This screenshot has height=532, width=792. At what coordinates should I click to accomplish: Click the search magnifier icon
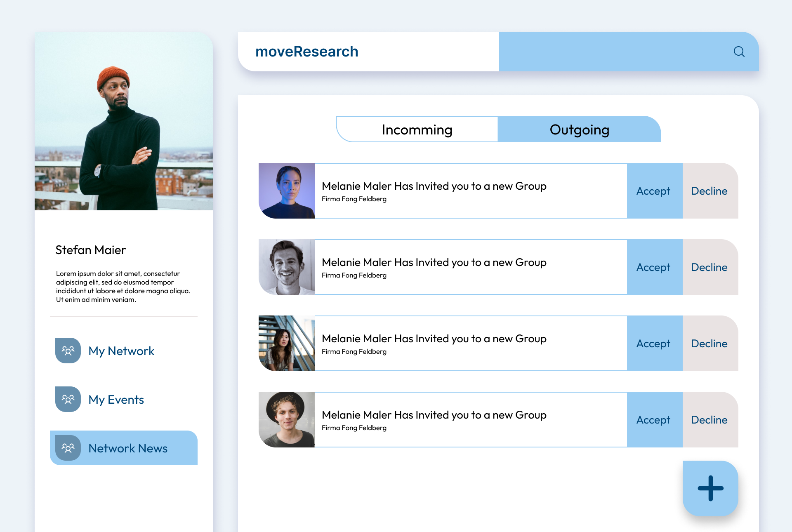pyautogui.click(x=739, y=52)
